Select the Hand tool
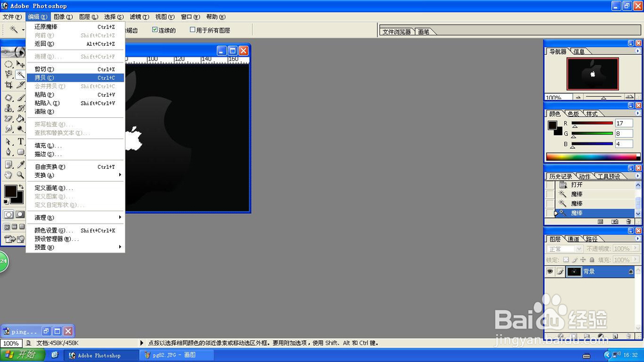This screenshot has width=644, height=362. (8, 175)
